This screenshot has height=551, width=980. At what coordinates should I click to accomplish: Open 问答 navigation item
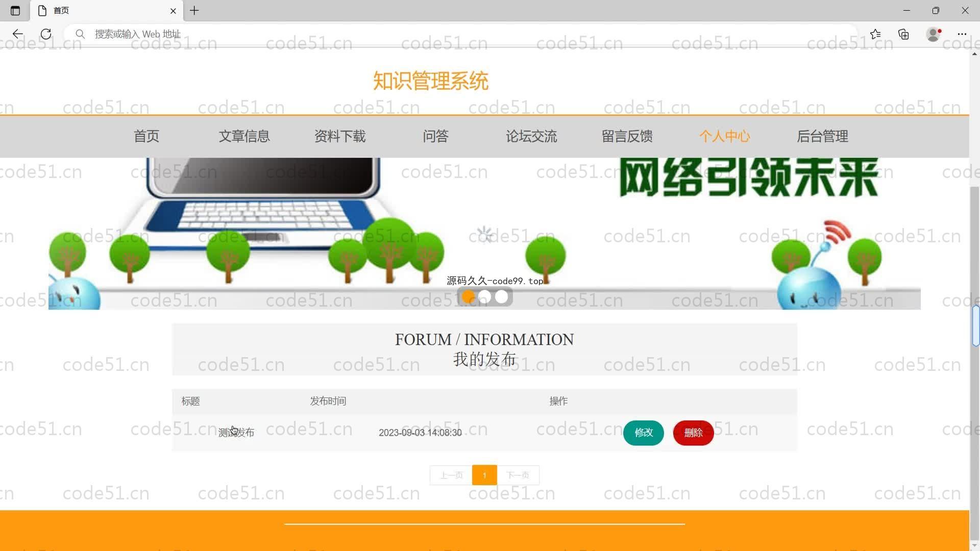point(435,136)
